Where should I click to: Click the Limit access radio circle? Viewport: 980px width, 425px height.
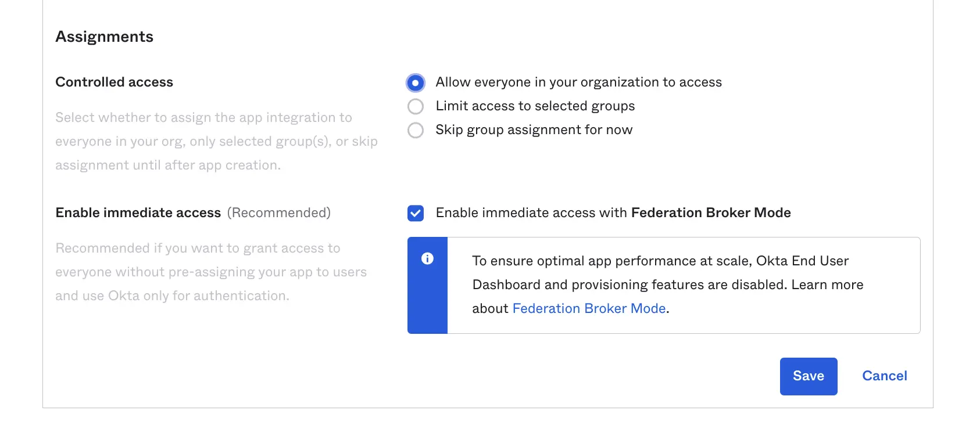(415, 106)
